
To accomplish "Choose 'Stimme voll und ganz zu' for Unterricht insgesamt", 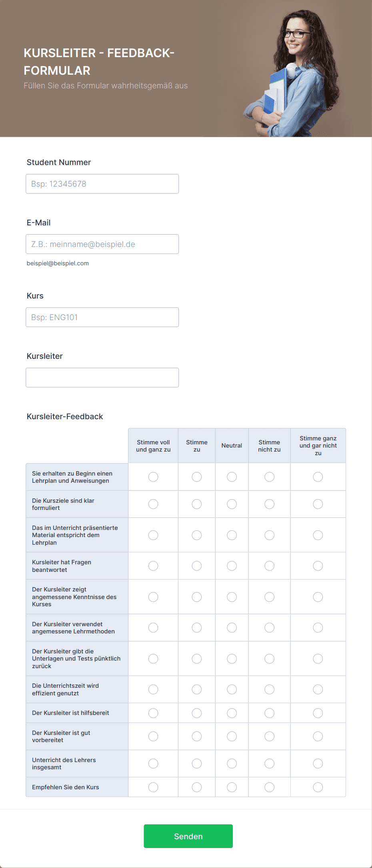I will tap(153, 764).
